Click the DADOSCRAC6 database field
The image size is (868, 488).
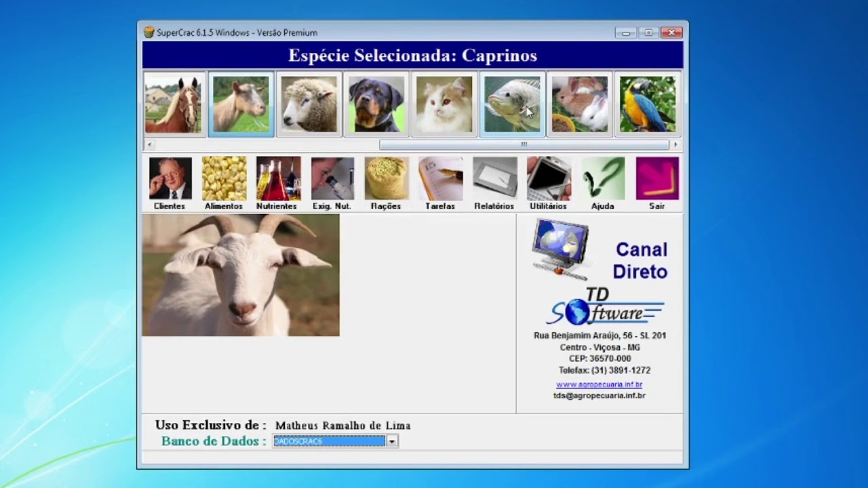[329, 441]
